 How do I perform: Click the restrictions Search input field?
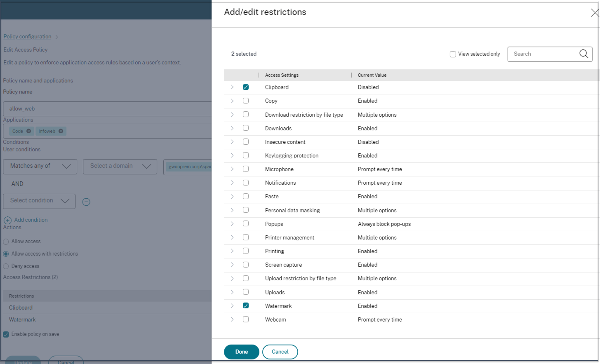[x=542, y=54]
